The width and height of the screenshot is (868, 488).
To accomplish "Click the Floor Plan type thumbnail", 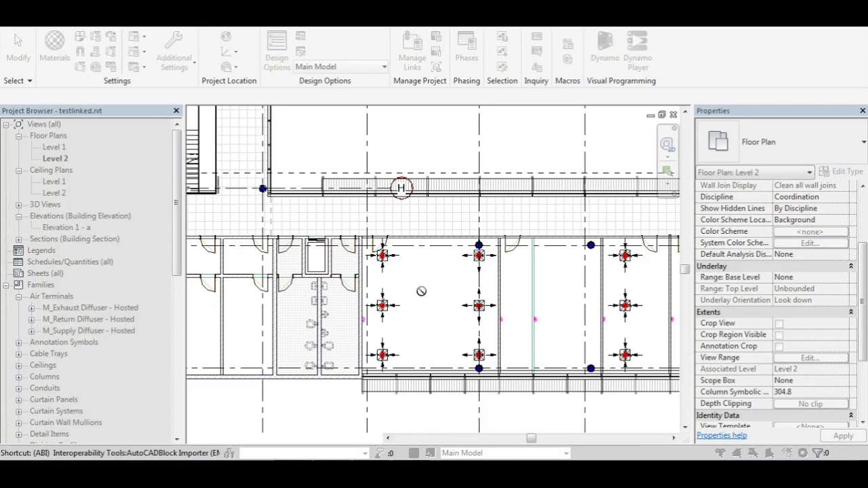I will (x=718, y=142).
